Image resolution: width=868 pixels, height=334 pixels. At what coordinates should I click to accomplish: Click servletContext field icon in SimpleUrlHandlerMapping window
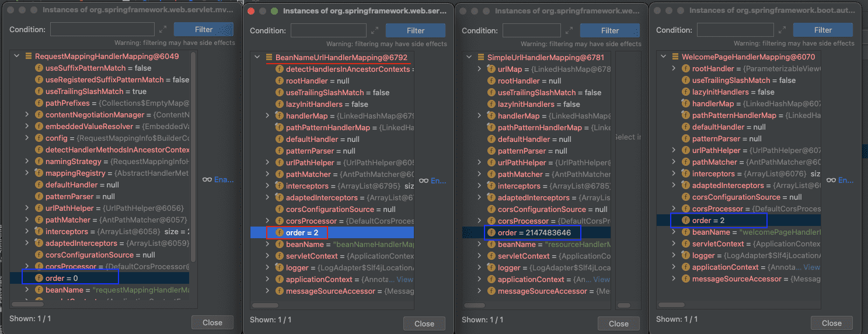(491, 256)
